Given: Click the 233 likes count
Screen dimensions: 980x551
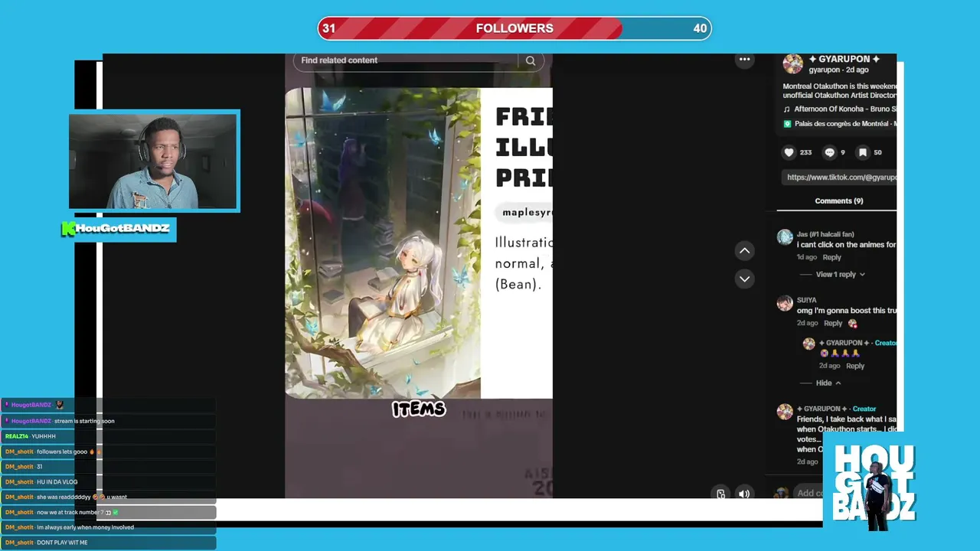Looking at the screenshot, I should pyautogui.click(x=805, y=152).
